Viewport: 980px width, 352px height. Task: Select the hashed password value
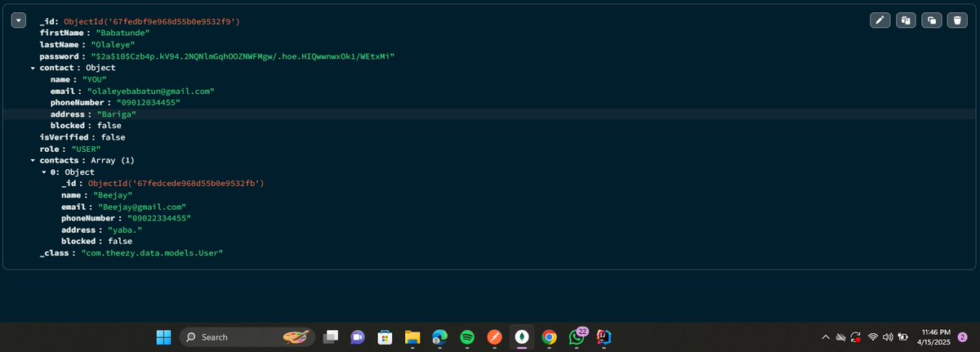click(x=243, y=56)
